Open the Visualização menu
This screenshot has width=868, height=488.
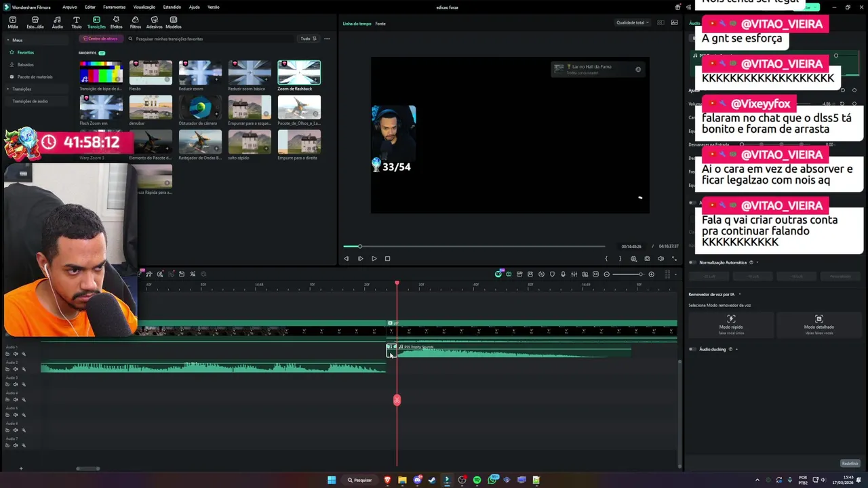[144, 7]
